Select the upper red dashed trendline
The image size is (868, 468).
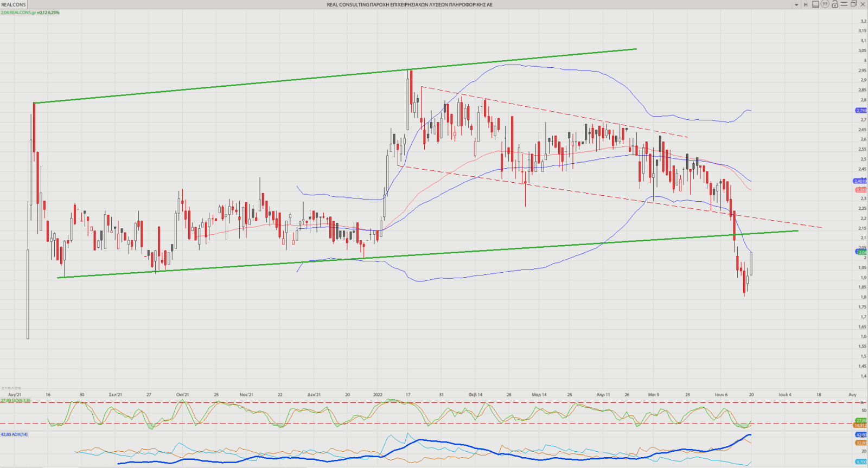click(554, 112)
